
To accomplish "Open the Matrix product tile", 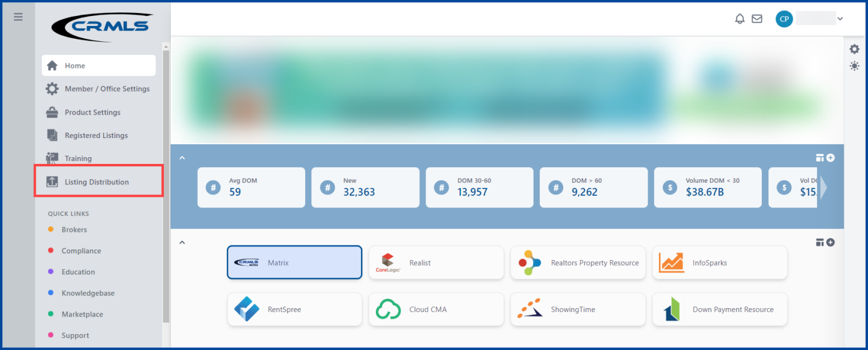I will (x=294, y=262).
